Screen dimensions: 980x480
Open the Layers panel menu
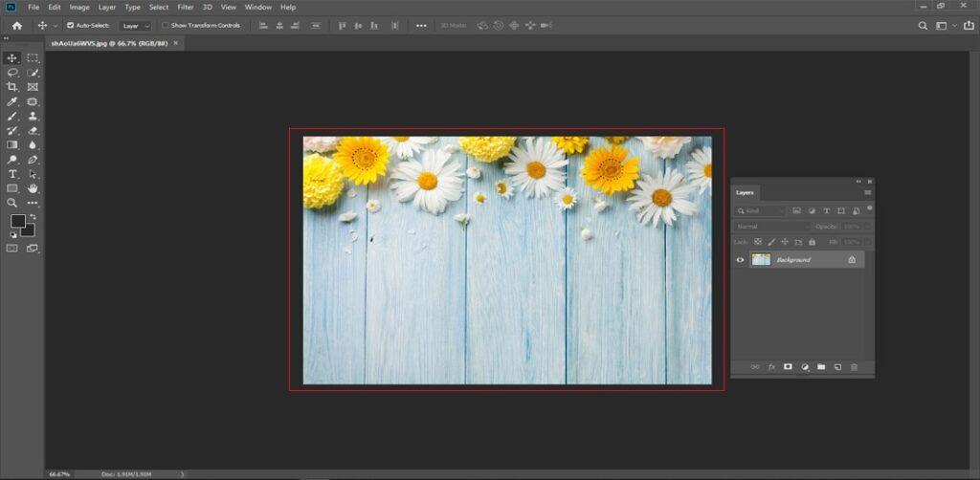pyautogui.click(x=867, y=193)
